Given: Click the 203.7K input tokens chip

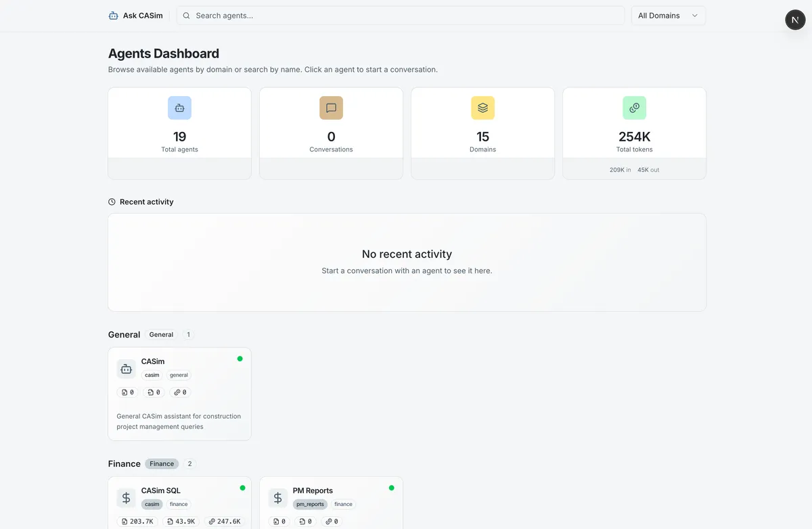Looking at the screenshot, I should pyautogui.click(x=137, y=522).
